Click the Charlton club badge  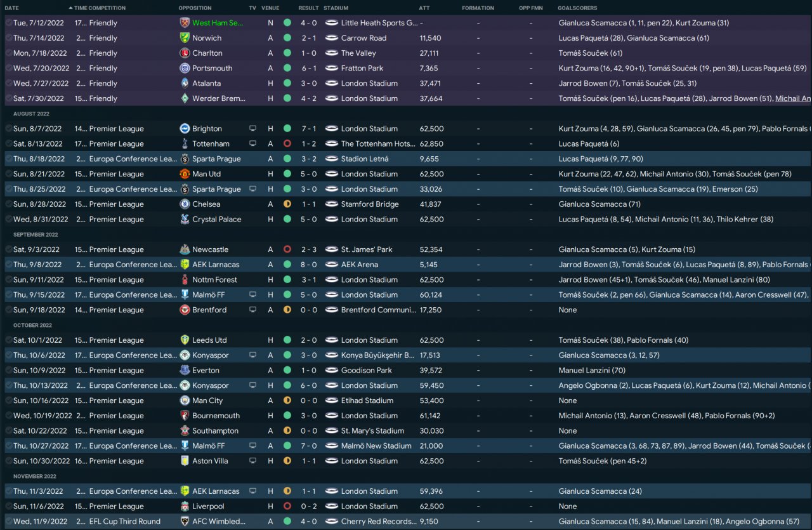click(x=185, y=53)
